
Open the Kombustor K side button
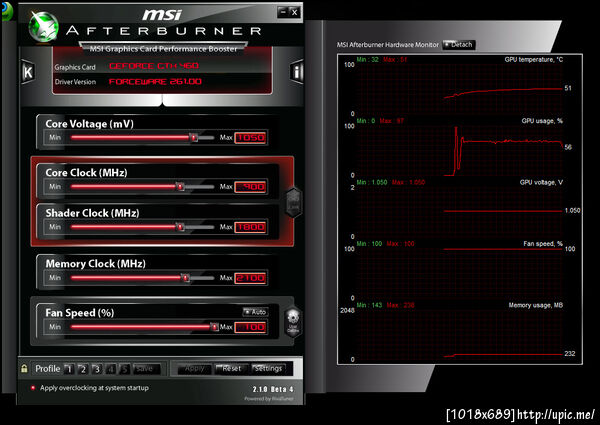coord(28,72)
